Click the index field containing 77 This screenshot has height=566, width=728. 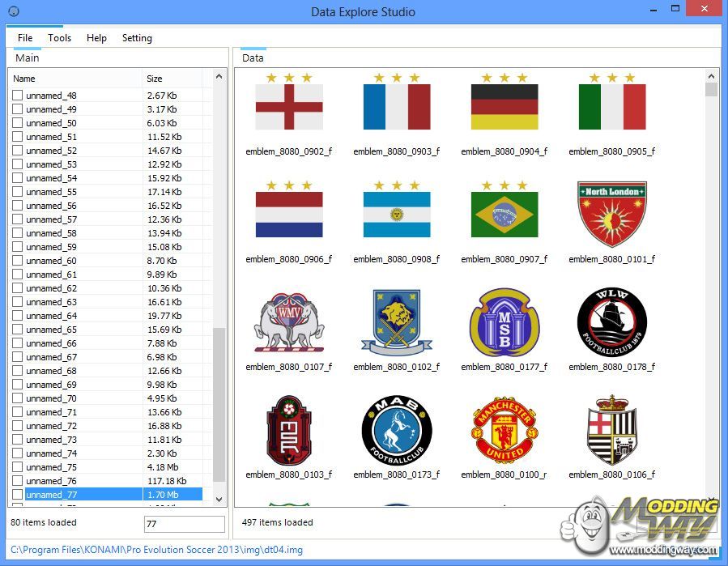coord(184,525)
